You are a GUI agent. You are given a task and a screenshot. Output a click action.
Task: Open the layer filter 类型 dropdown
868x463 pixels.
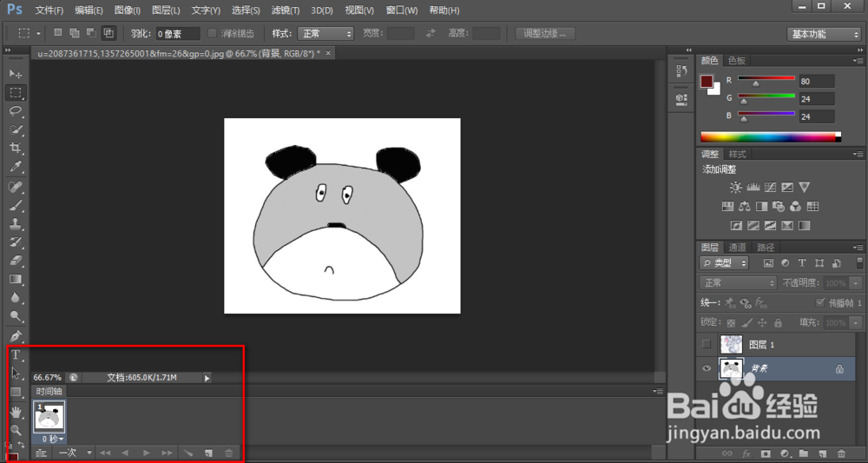pos(724,263)
